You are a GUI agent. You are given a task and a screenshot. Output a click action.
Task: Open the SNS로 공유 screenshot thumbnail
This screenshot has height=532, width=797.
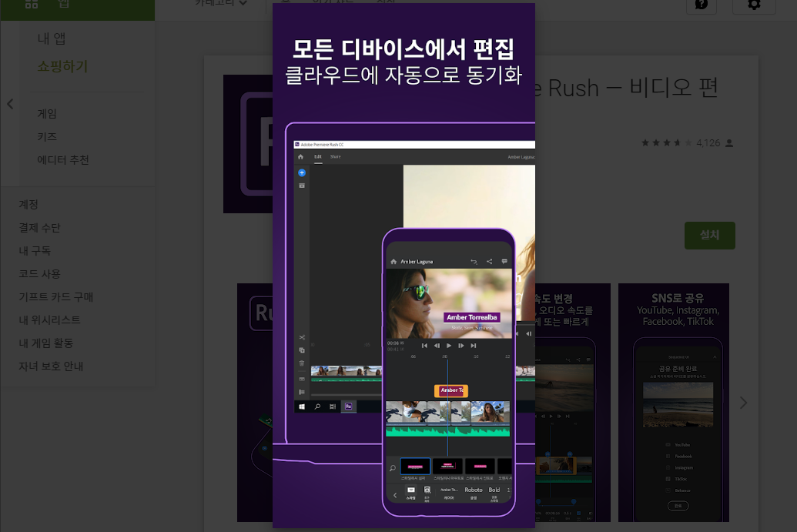674,403
